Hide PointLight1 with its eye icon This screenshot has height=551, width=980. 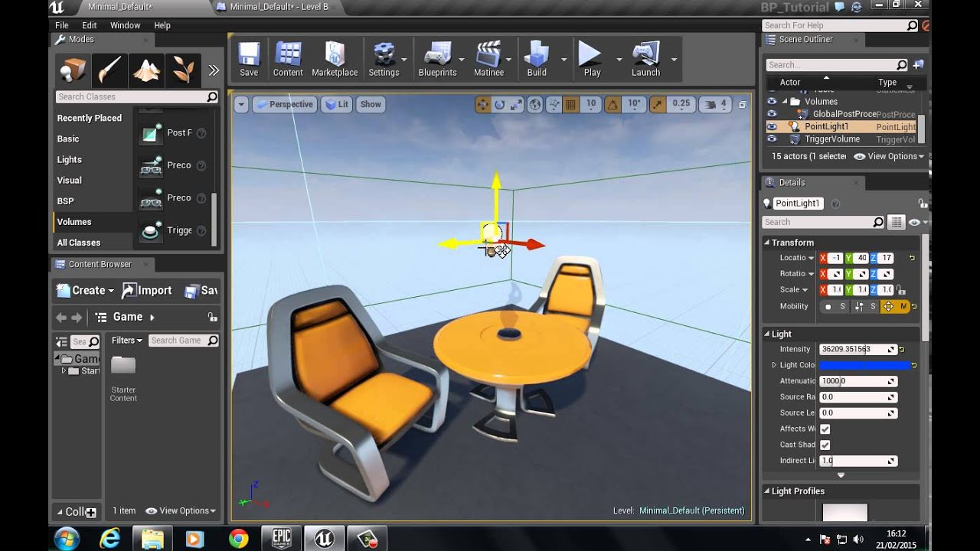(772, 126)
